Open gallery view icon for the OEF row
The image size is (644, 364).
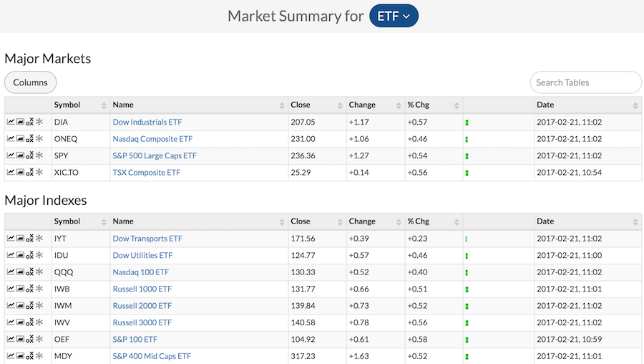pos(20,340)
